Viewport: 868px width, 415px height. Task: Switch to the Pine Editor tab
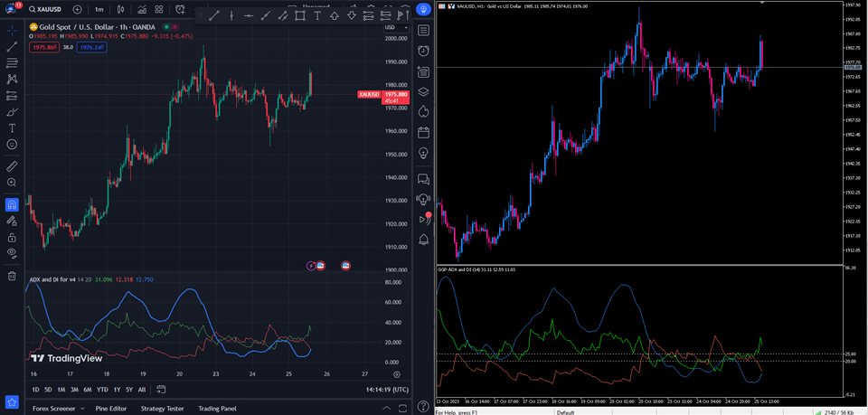[x=112, y=409]
